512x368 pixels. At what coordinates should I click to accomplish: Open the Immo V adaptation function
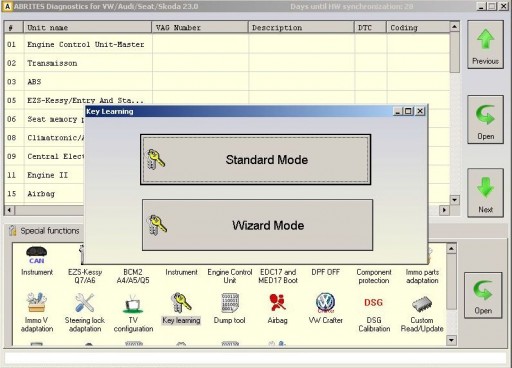[x=37, y=312]
